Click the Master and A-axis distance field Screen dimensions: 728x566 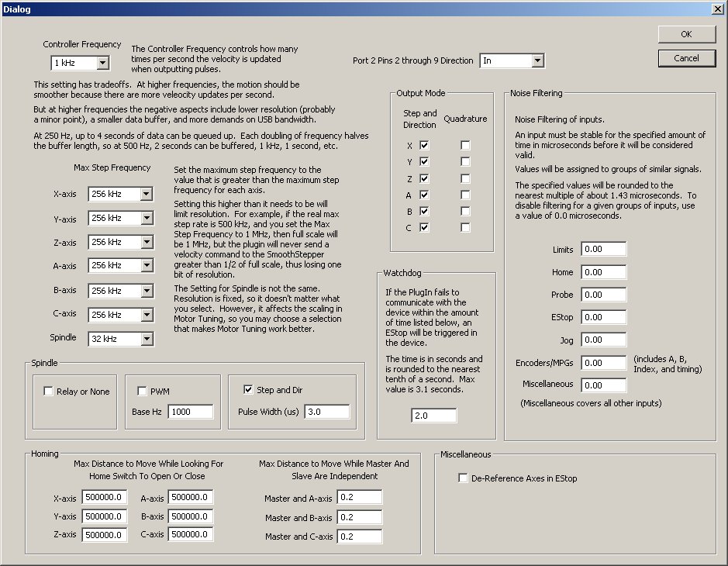pyautogui.click(x=360, y=498)
